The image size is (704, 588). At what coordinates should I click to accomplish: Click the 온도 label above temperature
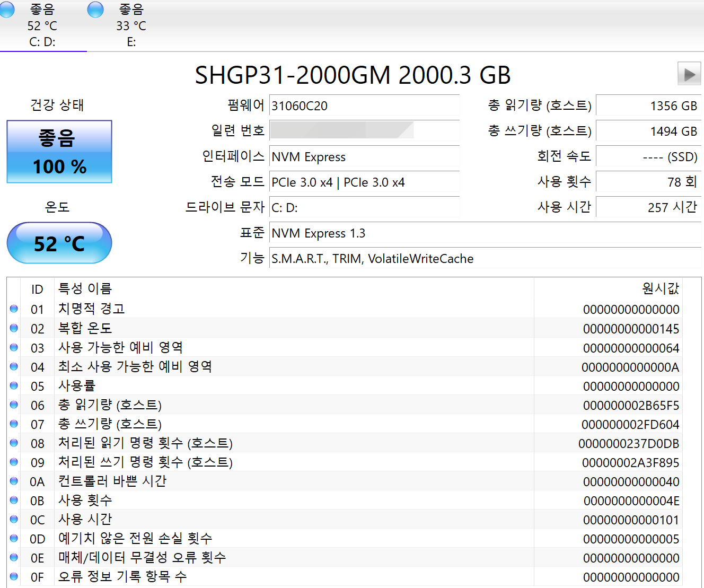click(x=57, y=207)
